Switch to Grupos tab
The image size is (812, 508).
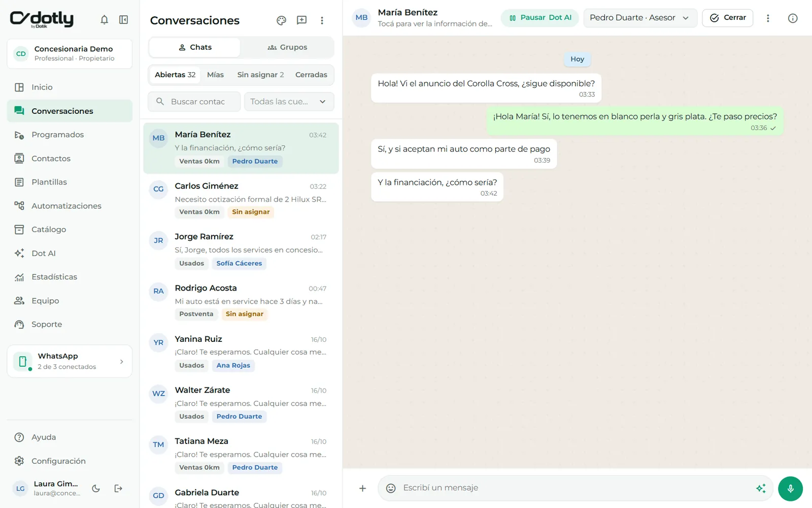coord(287,47)
